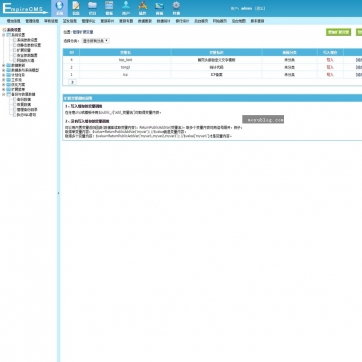The width and height of the screenshot is (362, 362).
Task: Expand the 数据表与系统模型 tree folder
Action: point(4,70)
